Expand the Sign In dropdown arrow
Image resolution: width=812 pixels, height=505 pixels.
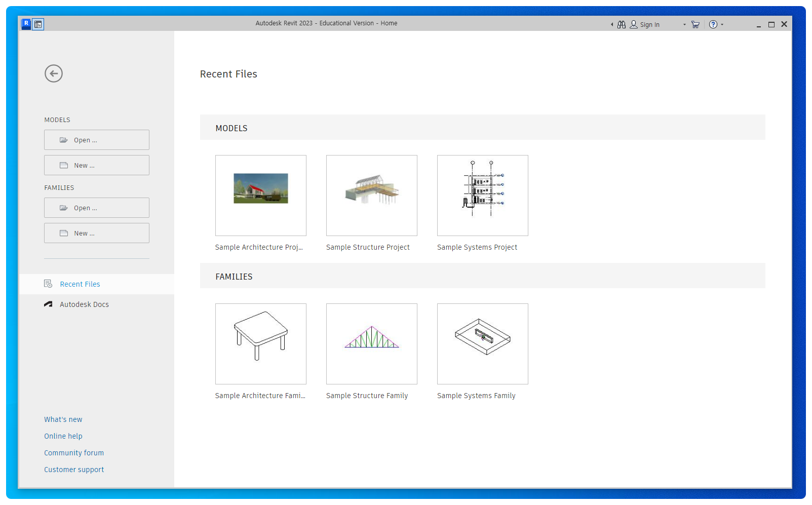point(684,24)
